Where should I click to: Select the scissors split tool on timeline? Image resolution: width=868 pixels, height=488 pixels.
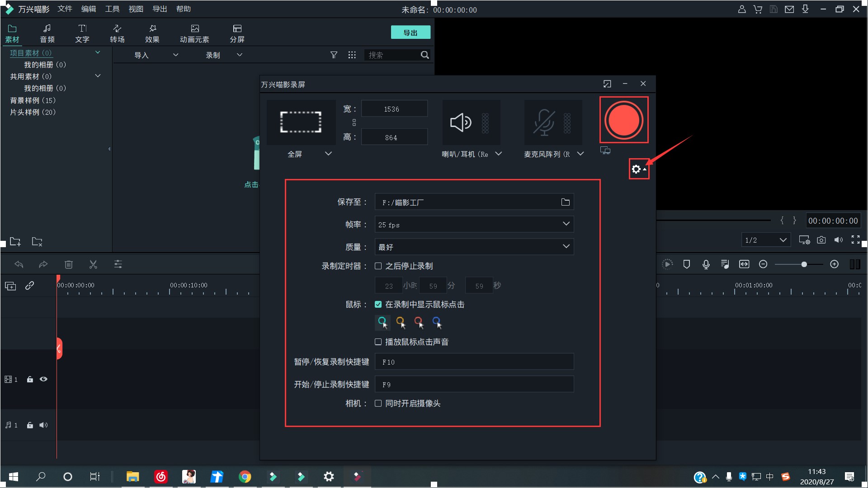point(93,264)
